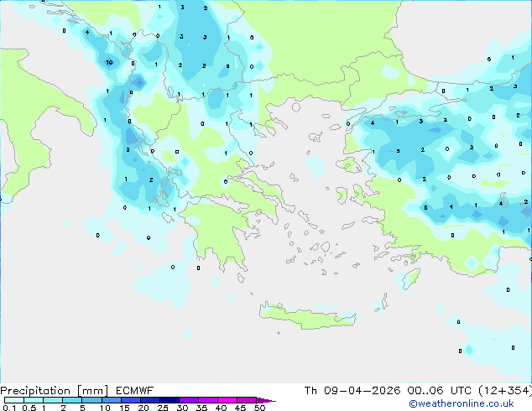The height and width of the screenshot is (411, 532).
Task: Click the '40' legend scale label
Action: pyautogui.click(x=221, y=408)
